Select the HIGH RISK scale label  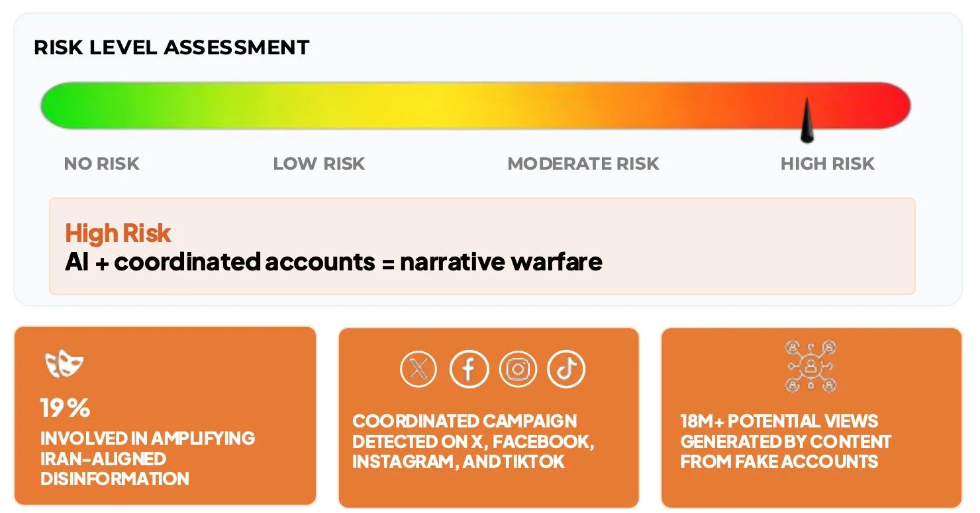828,164
